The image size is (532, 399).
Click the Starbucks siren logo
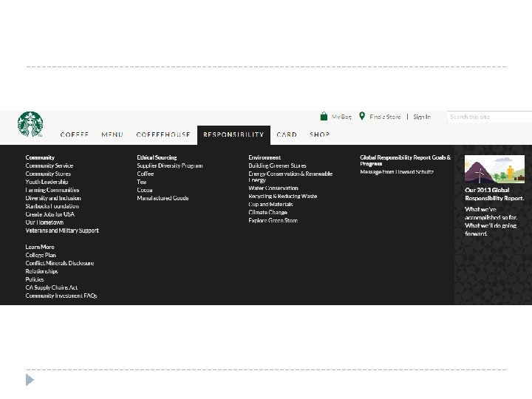(x=30, y=124)
